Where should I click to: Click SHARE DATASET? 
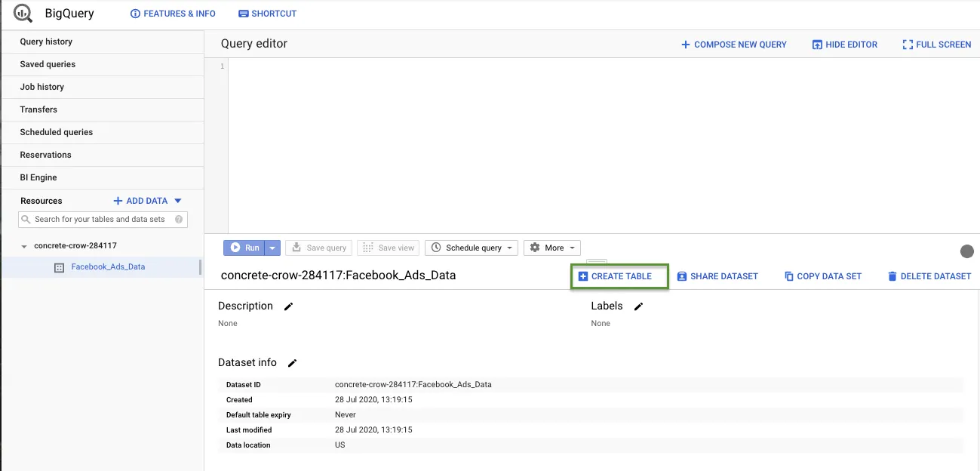717,276
